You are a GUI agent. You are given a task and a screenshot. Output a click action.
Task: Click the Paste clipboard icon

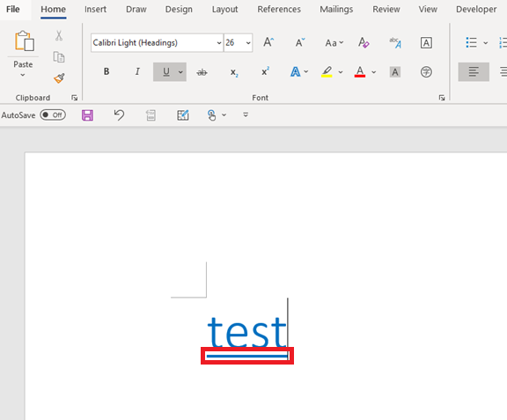click(x=24, y=41)
